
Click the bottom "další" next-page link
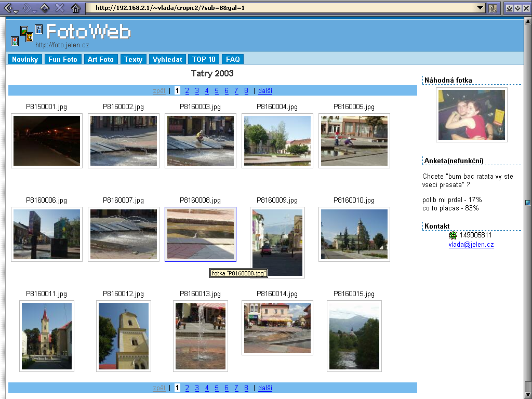265,388
